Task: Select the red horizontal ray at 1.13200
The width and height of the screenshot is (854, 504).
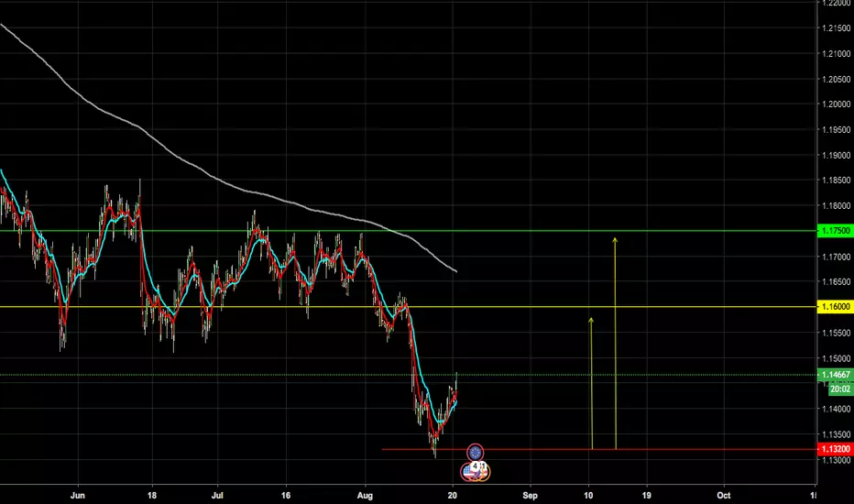Action: coord(599,450)
